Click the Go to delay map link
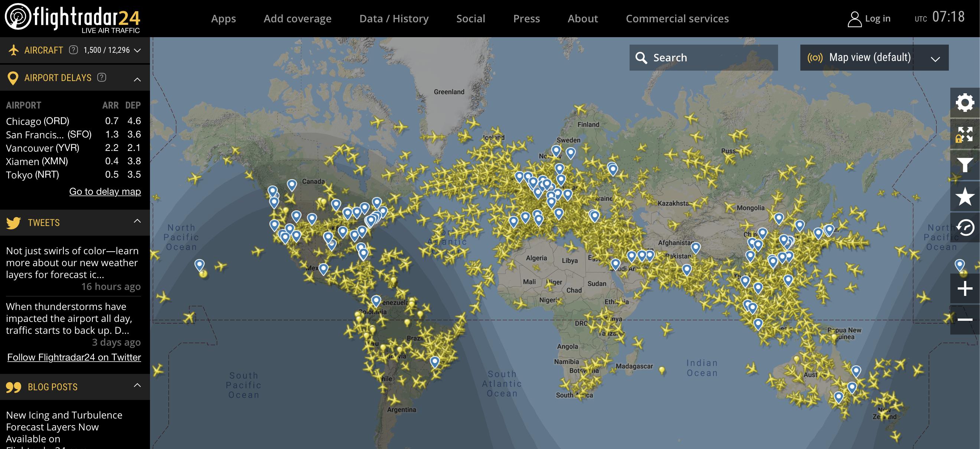 pyautogui.click(x=105, y=191)
